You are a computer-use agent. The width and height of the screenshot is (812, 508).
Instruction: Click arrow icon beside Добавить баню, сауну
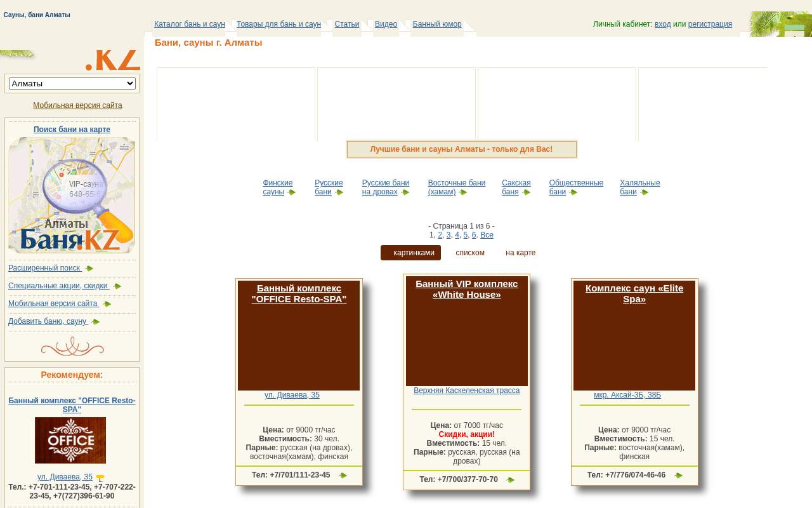(x=96, y=322)
